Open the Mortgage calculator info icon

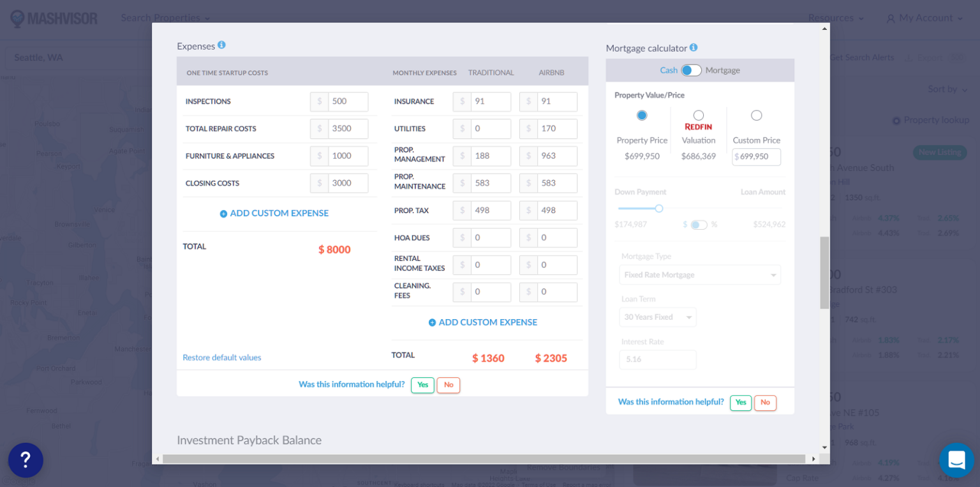coord(694,47)
